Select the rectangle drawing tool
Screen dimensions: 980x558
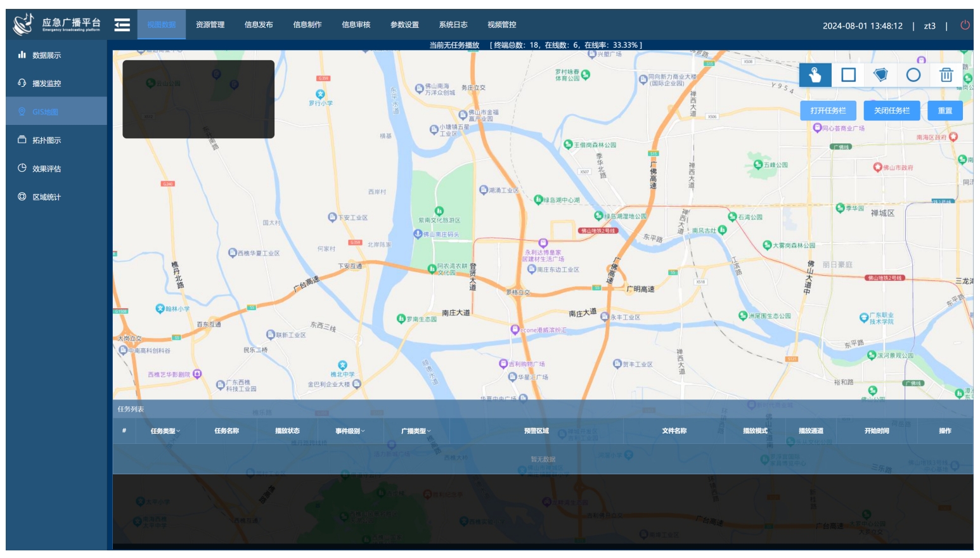pyautogui.click(x=848, y=75)
